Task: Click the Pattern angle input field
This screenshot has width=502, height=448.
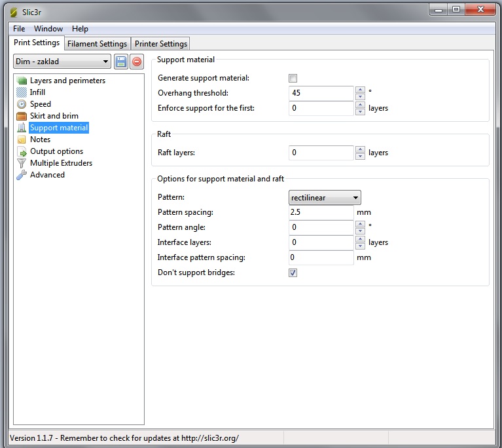Action: click(x=321, y=227)
